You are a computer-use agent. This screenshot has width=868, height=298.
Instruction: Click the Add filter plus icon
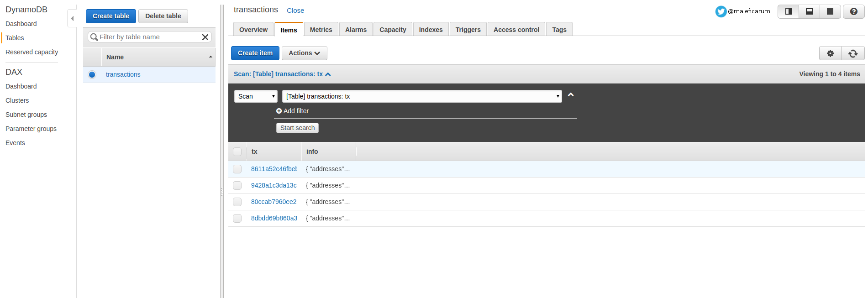(279, 111)
